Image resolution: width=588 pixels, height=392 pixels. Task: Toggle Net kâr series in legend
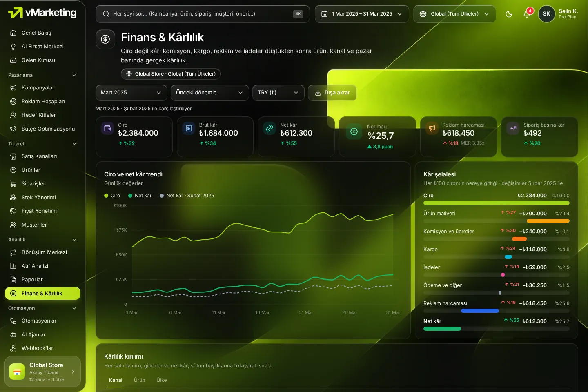pyautogui.click(x=140, y=196)
